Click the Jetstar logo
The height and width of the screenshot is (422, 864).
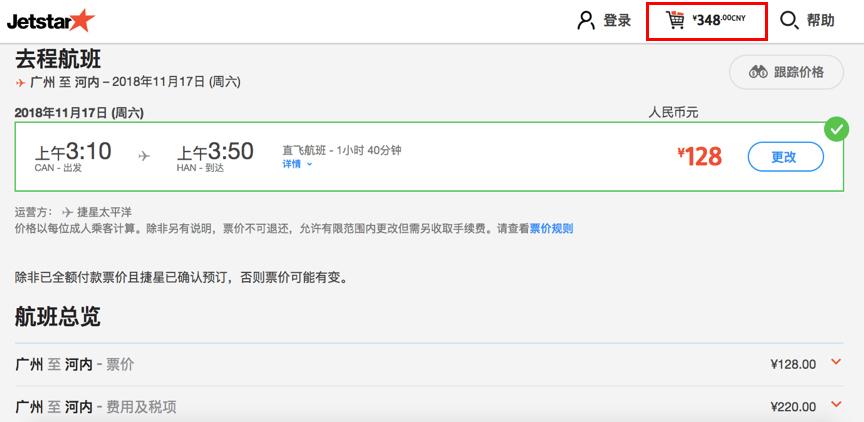tap(51, 21)
